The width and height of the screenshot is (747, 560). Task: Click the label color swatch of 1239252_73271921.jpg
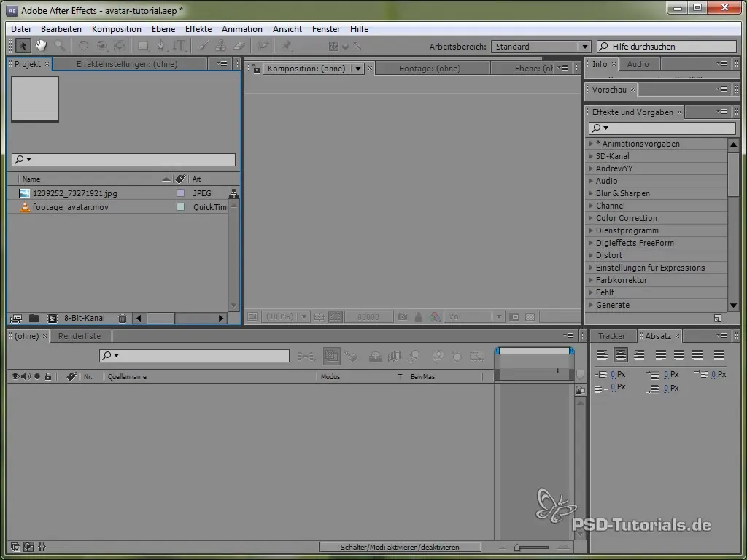(x=181, y=193)
